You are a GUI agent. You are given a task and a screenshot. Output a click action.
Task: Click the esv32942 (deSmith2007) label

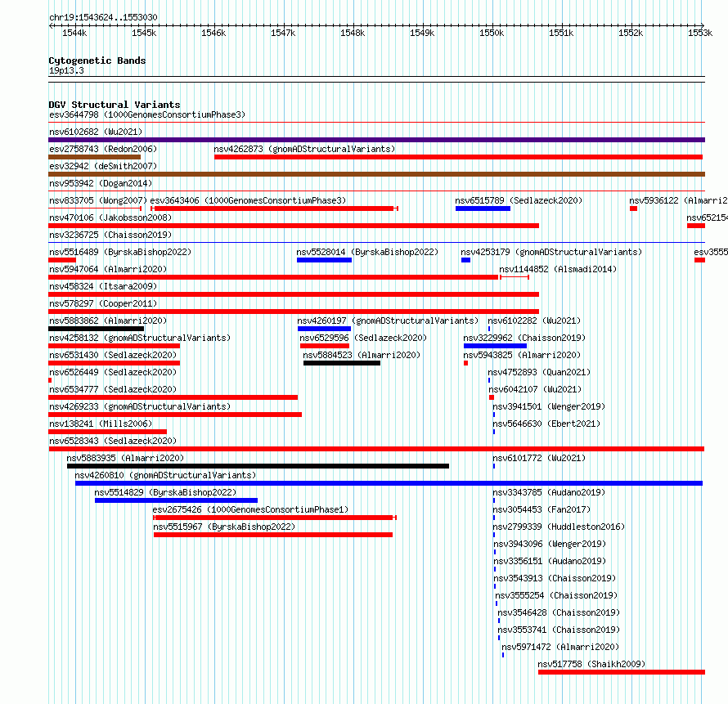103,166
